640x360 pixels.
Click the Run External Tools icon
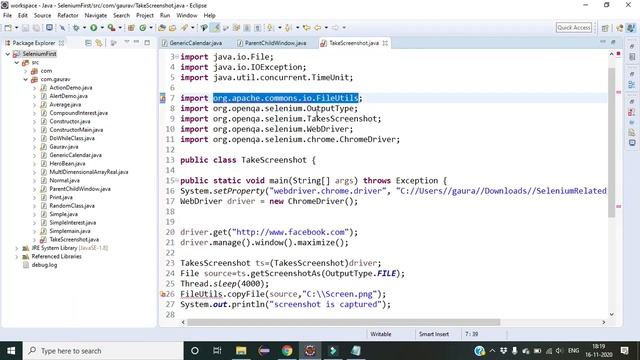(x=111, y=28)
